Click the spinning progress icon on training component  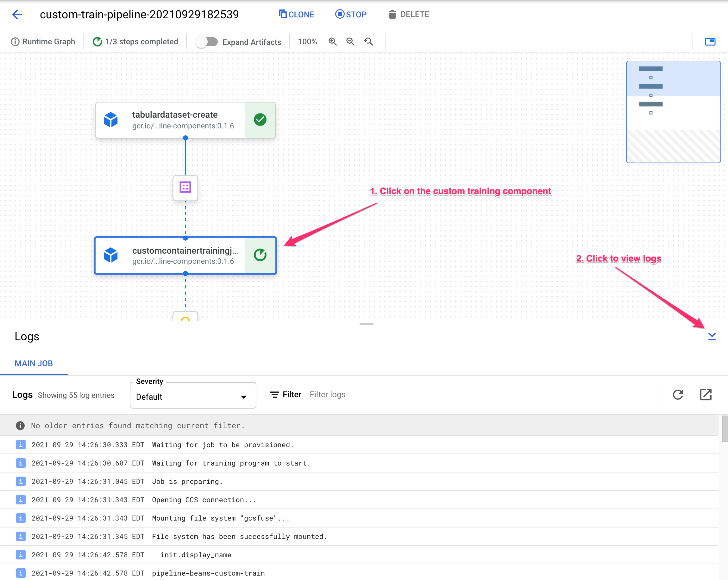(x=259, y=255)
